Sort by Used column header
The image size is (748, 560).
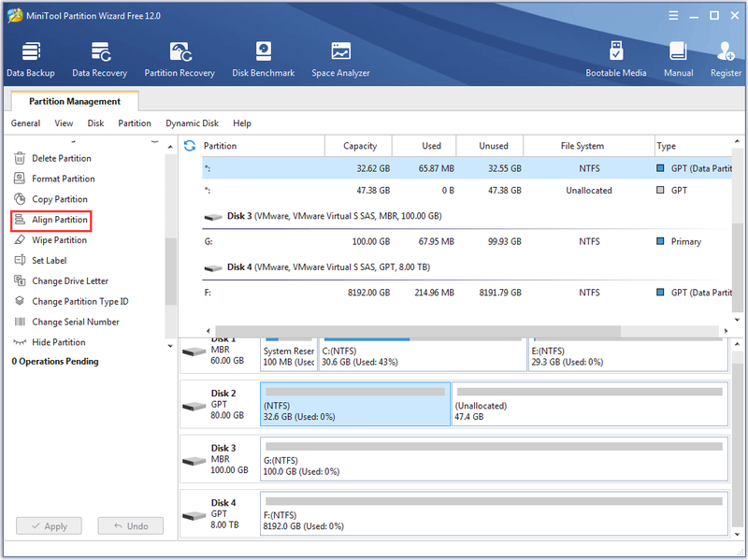click(424, 146)
